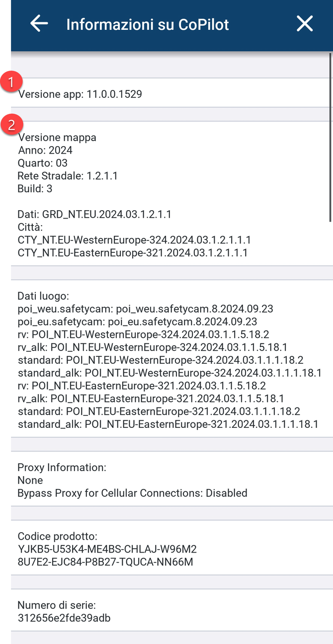Tap the Dati GRD_NT.EU map data line
The height and width of the screenshot is (644, 333).
(94, 215)
